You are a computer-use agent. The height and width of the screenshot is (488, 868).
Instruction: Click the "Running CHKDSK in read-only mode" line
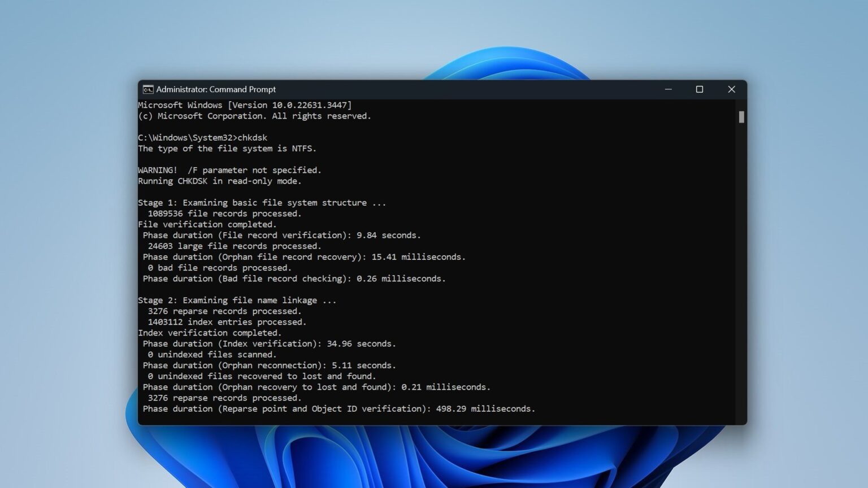tap(219, 181)
